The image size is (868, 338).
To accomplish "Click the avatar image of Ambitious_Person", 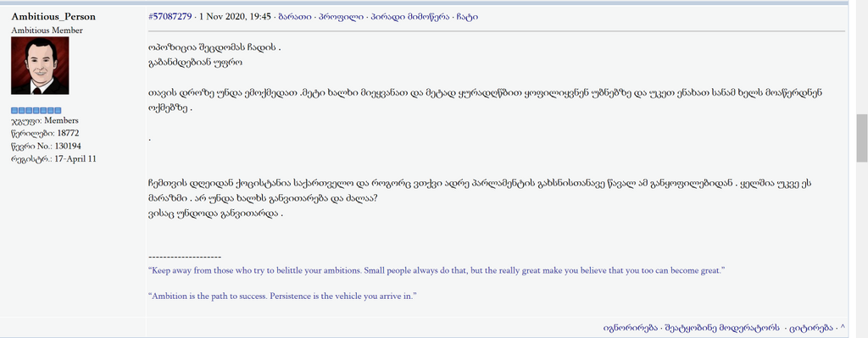I will pos(40,66).
